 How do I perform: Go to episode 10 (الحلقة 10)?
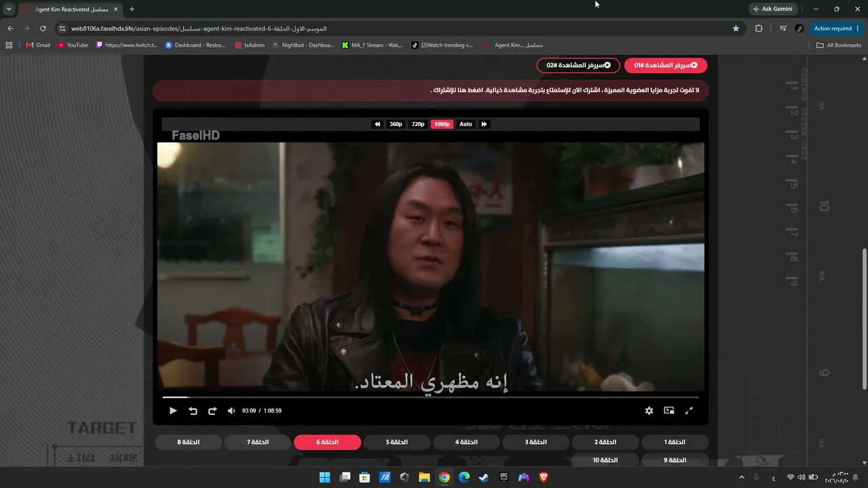tap(606, 460)
